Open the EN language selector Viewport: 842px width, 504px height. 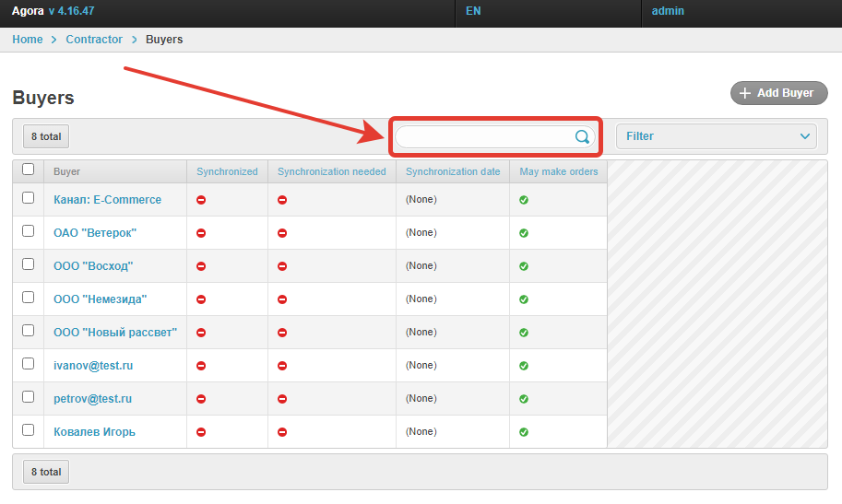click(473, 12)
